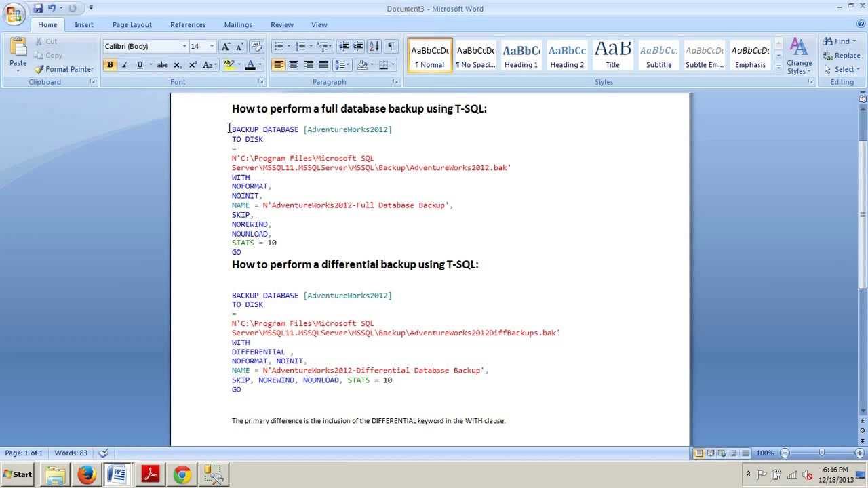This screenshot has height=488, width=868.
Task: Open the Review tab
Action: click(282, 24)
